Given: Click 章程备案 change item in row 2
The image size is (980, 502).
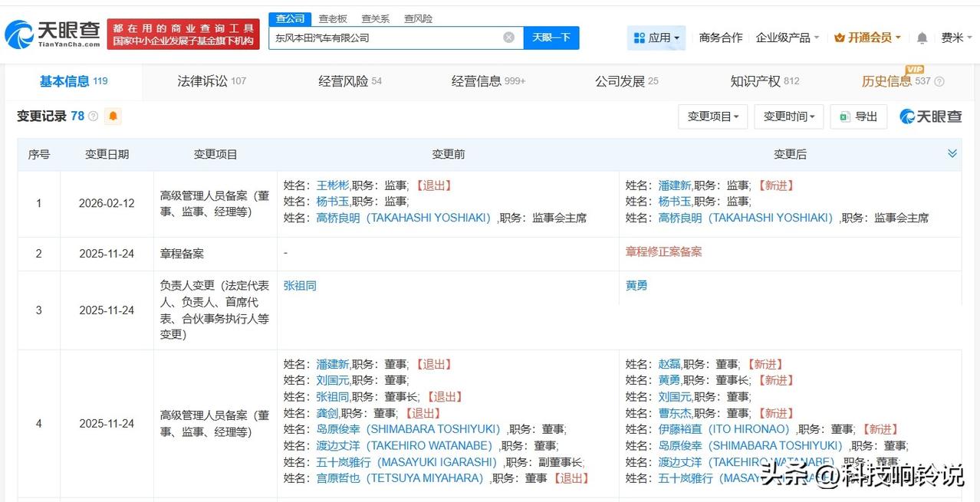Looking at the screenshot, I should [182, 254].
